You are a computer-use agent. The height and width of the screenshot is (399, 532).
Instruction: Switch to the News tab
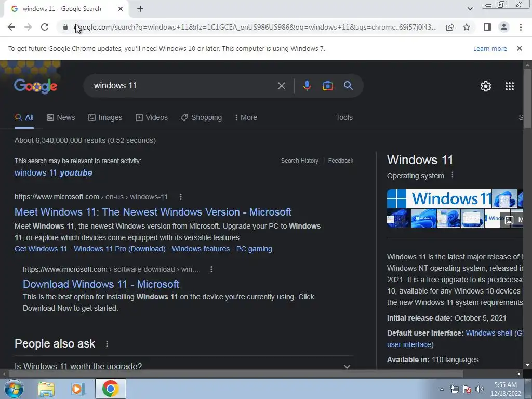tap(61, 117)
